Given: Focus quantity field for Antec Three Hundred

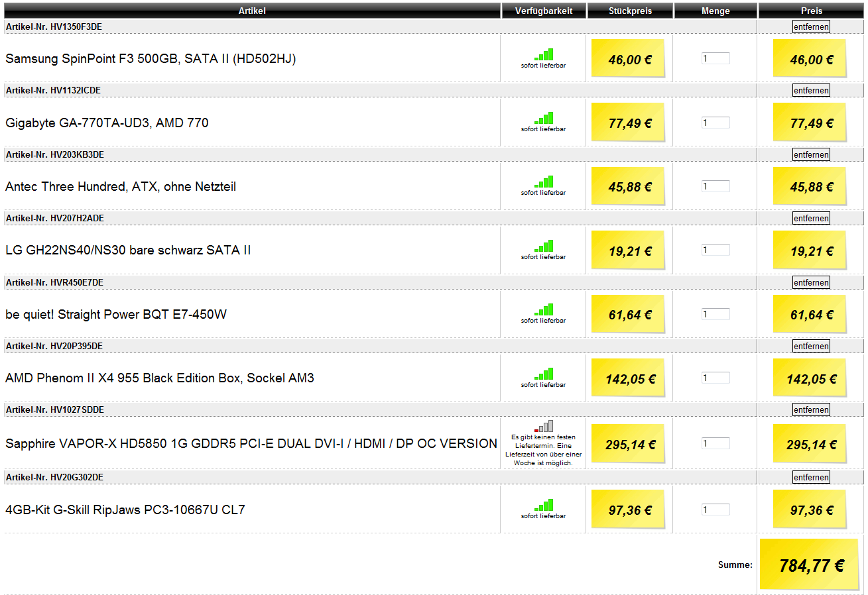Looking at the screenshot, I should (715, 186).
